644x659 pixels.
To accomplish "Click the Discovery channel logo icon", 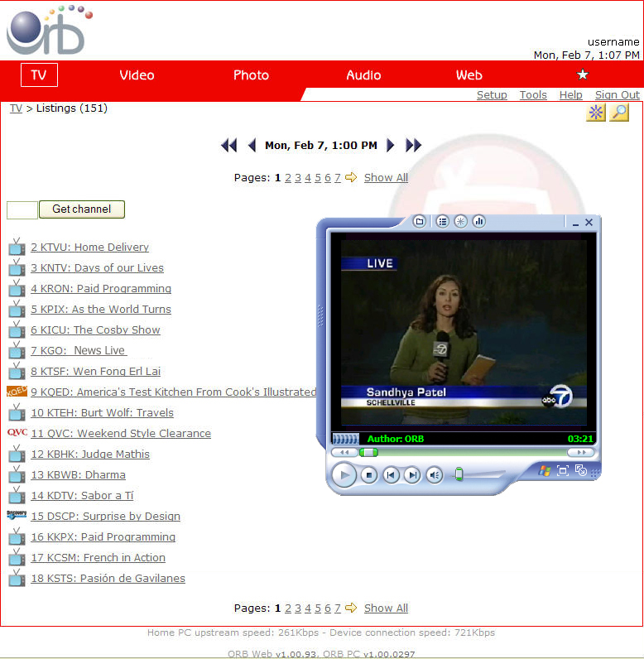I will (17, 515).
